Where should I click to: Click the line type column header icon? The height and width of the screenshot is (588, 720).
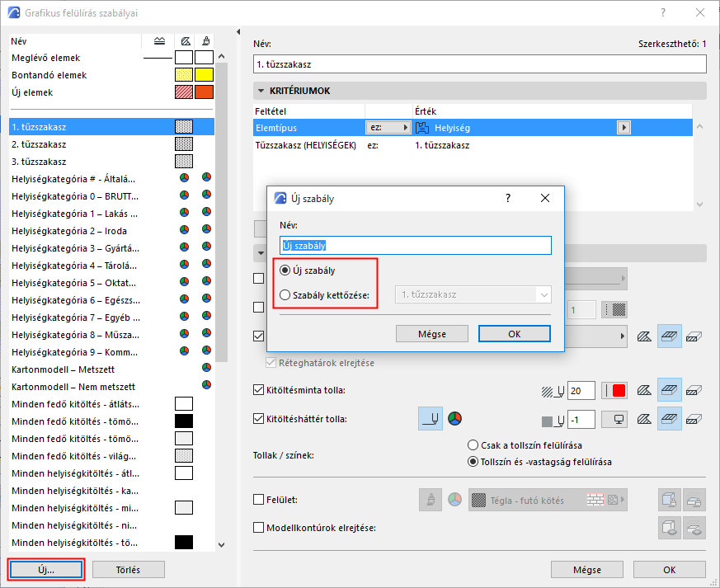click(x=159, y=41)
